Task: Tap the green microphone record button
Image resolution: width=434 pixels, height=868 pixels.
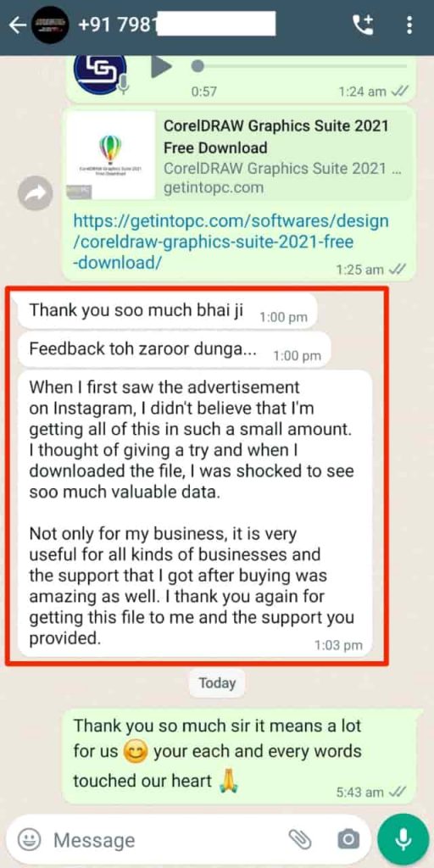Action: pyautogui.click(x=403, y=840)
